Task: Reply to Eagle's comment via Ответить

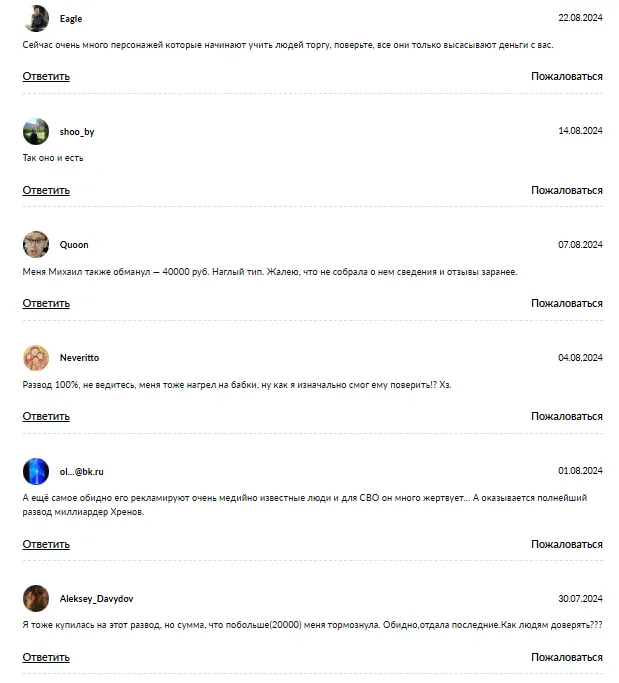Action: [x=46, y=77]
